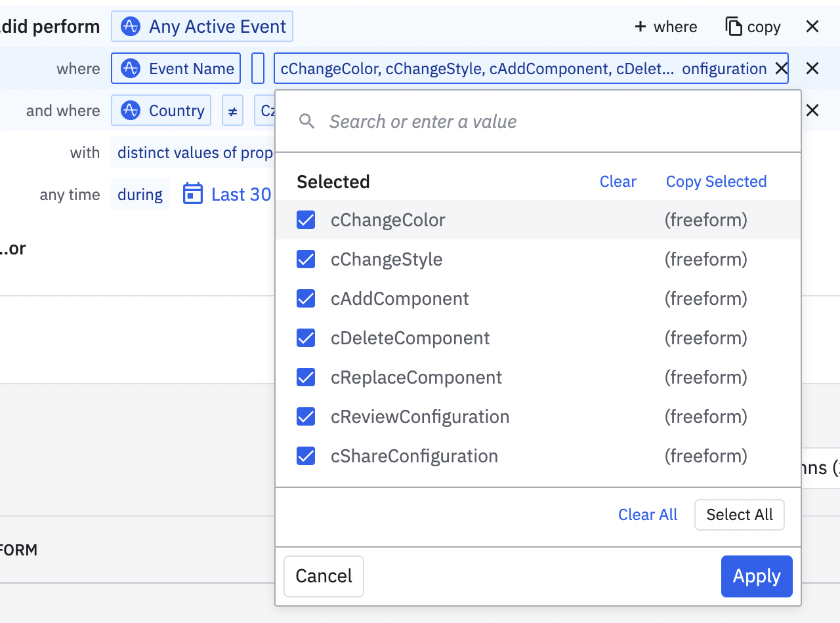The width and height of the screenshot is (840, 623).
Task: Clear the selected event name values
Action: click(x=781, y=69)
